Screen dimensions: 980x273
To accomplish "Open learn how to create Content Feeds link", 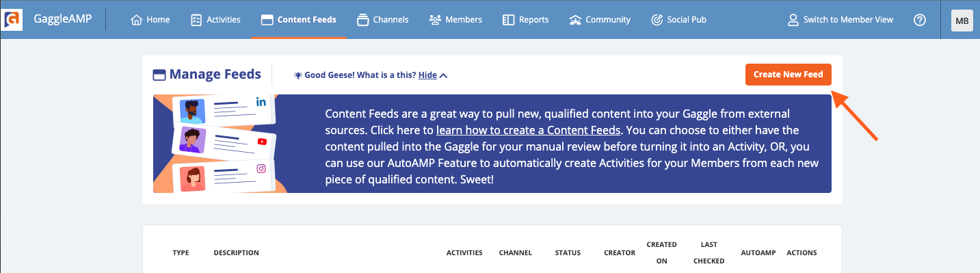I will point(529,129).
